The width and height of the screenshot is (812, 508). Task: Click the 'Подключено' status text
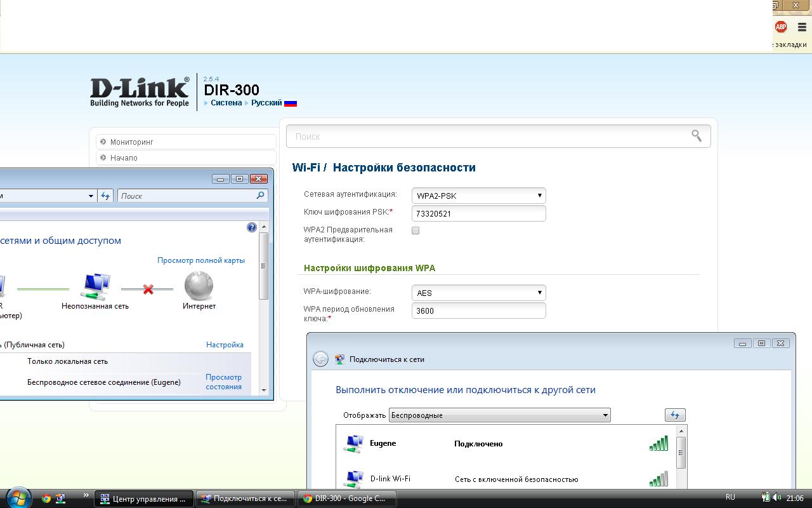478,444
